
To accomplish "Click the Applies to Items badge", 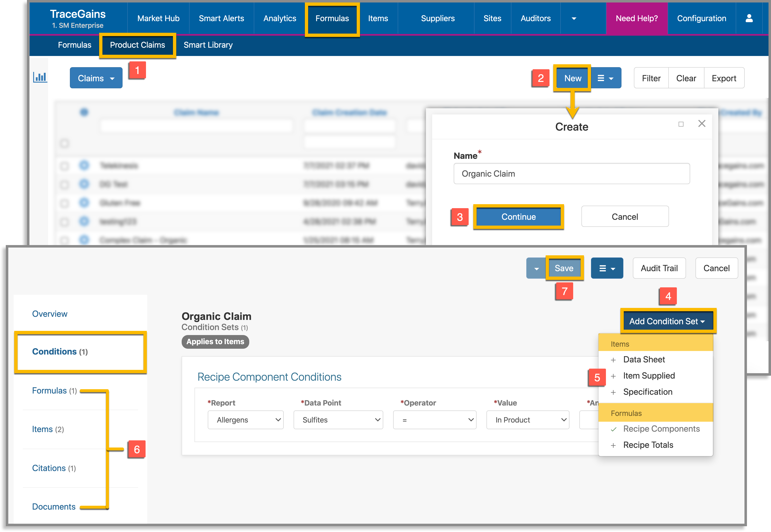I will (x=215, y=342).
